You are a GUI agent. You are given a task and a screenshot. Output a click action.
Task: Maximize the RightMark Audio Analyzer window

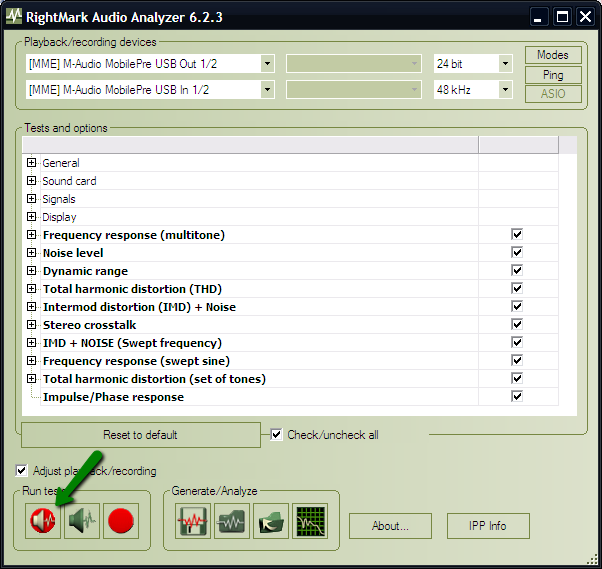[562, 17]
